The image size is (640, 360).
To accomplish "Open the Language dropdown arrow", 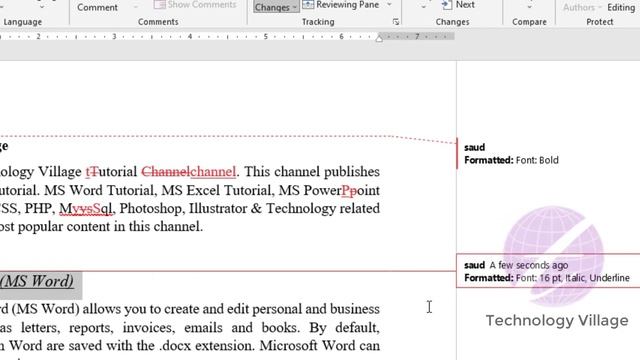I will coord(42,7).
